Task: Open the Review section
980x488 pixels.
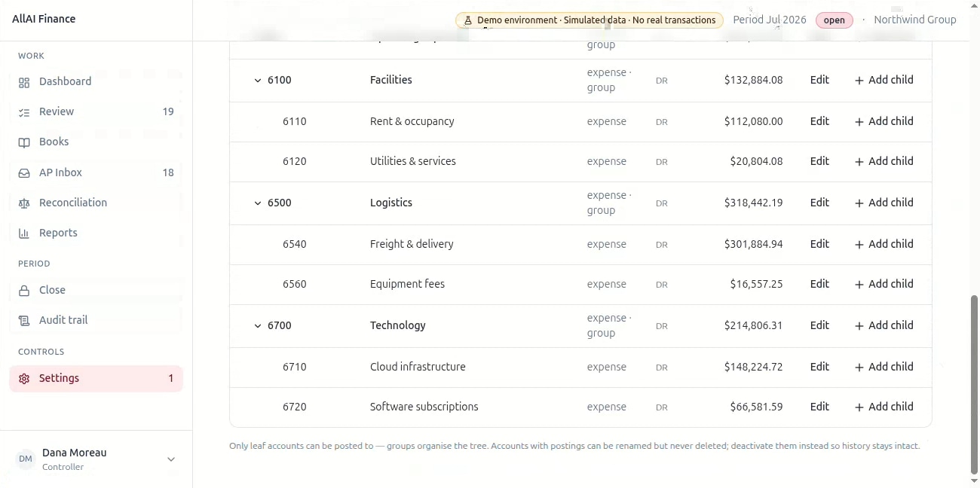Action: pos(96,111)
